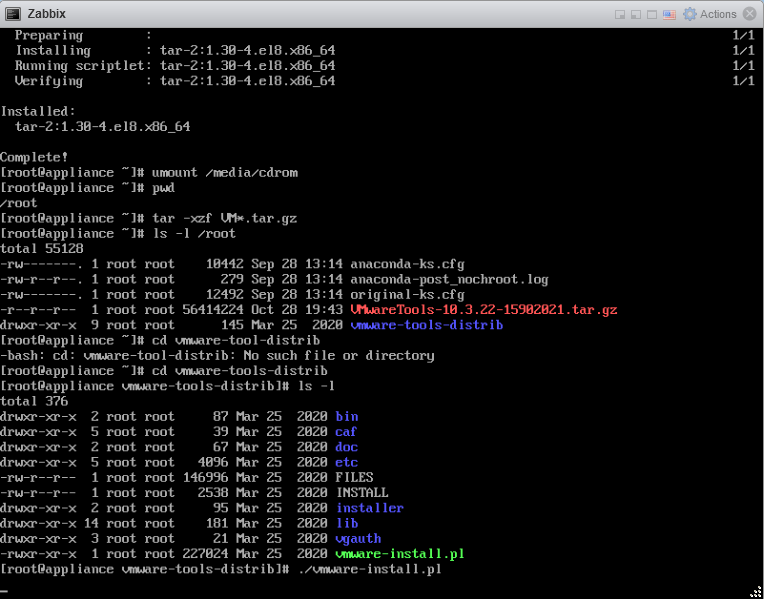This screenshot has width=764, height=599.
Task: Click the blue vmware-tools-distrib directory in ls output
Action: click(x=426, y=325)
